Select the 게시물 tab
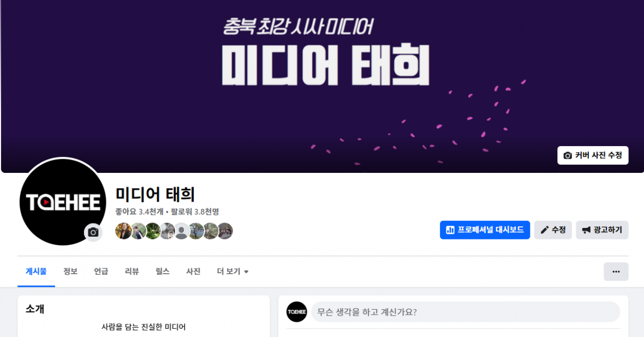The width and height of the screenshot is (644, 337). [36, 272]
